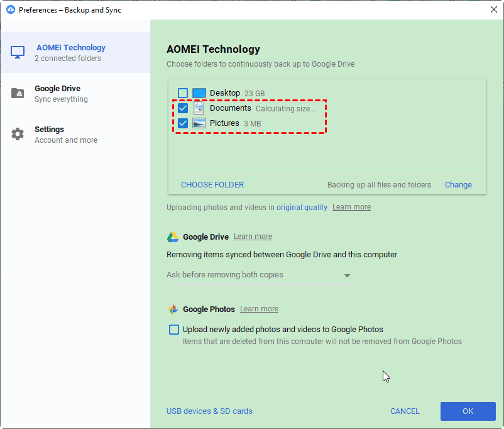Image resolution: width=504 pixels, height=429 pixels.
Task: Uncheck the Documents folder checkbox
Action: [x=183, y=108]
